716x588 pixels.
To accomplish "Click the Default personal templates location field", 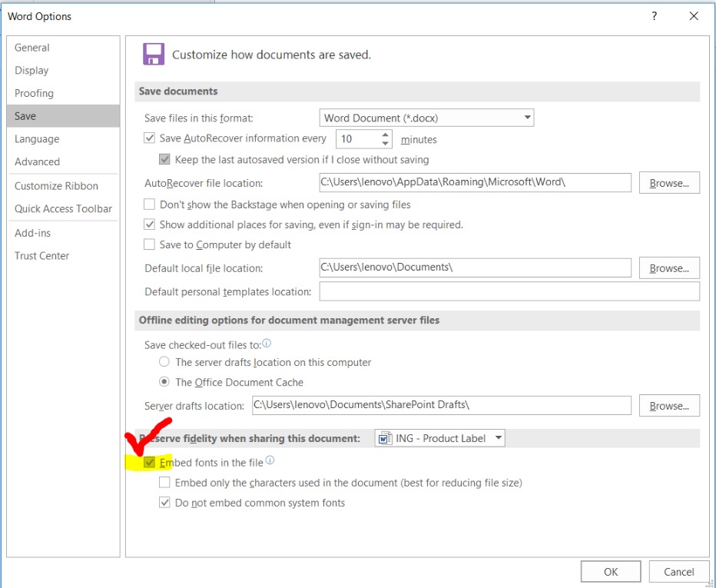I will coord(509,292).
